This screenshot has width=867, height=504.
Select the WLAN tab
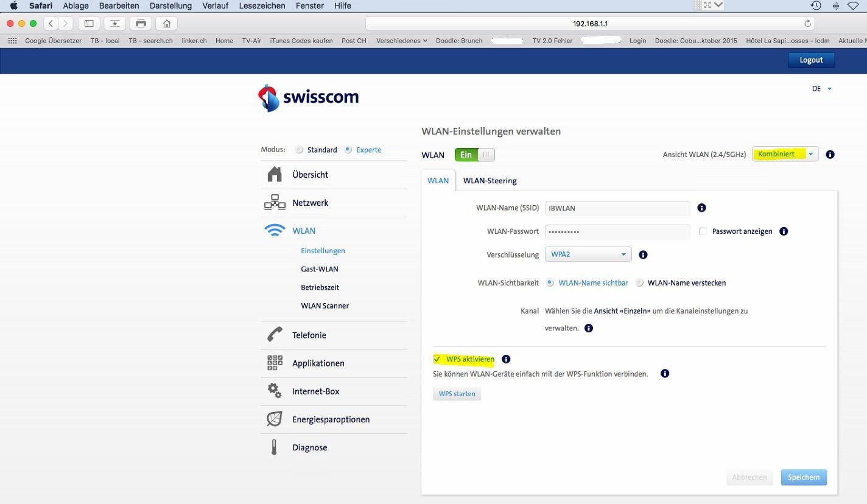pos(438,181)
